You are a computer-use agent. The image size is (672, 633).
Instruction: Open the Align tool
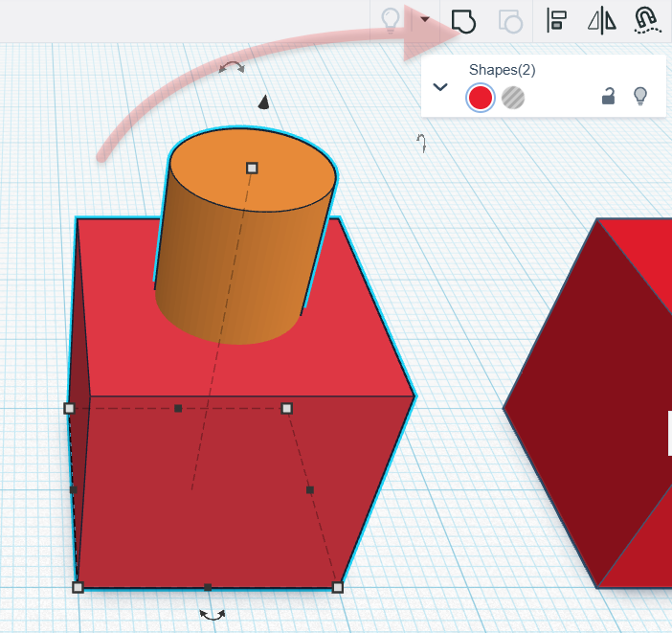[x=556, y=21]
